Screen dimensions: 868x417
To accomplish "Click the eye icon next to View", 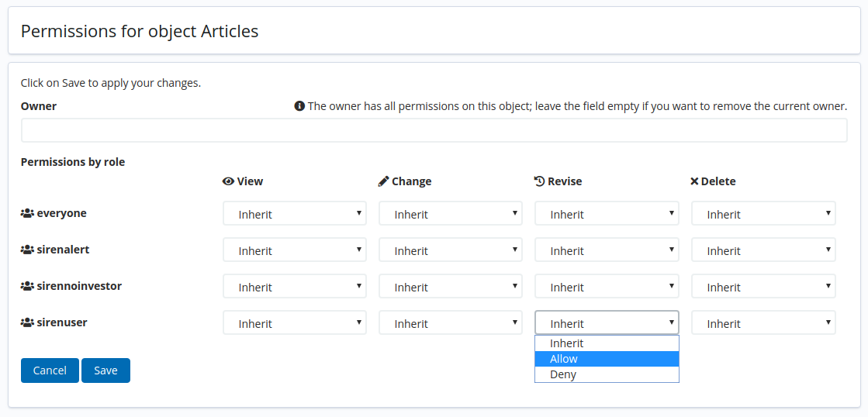I will click(x=228, y=181).
